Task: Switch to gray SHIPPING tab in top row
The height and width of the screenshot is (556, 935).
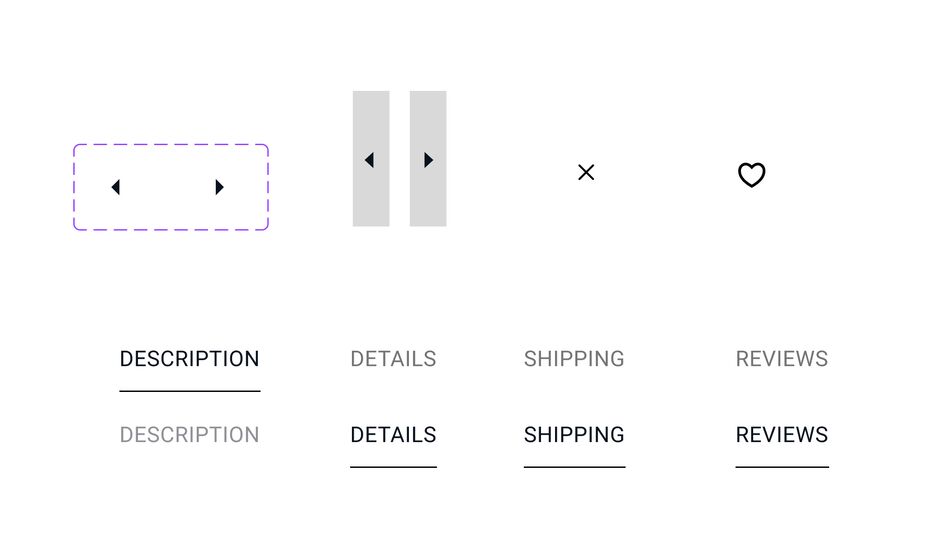Action: pos(574,359)
